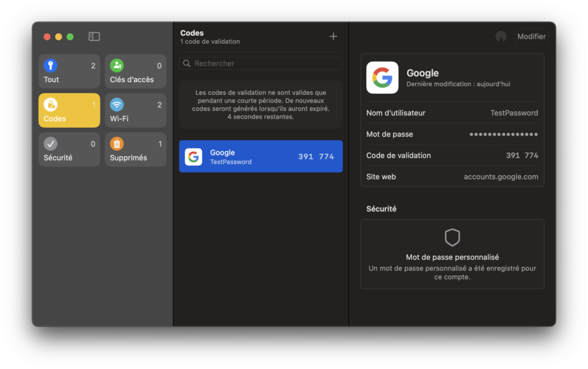Viewport: 588px width, 369px height.
Task: Click the checkmark icon for Sécurité
Action: [51, 144]
